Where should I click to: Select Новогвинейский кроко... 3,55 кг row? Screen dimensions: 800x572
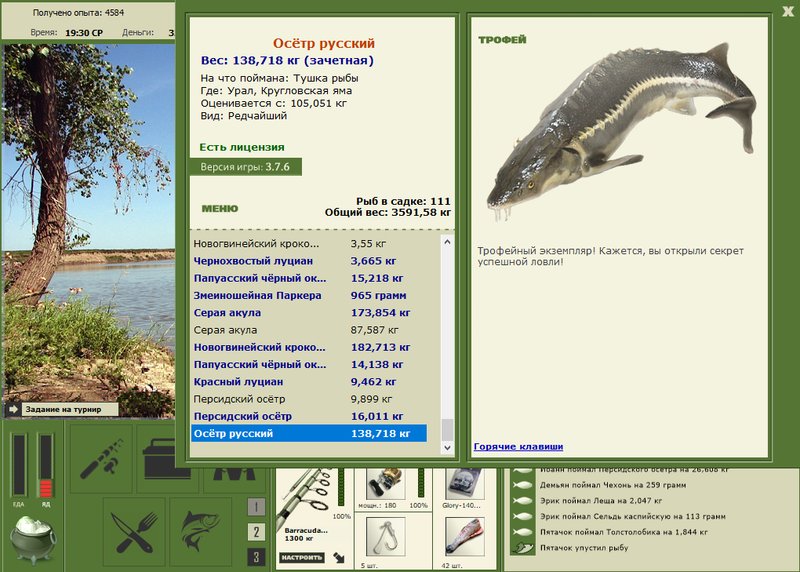click(309, 243)
